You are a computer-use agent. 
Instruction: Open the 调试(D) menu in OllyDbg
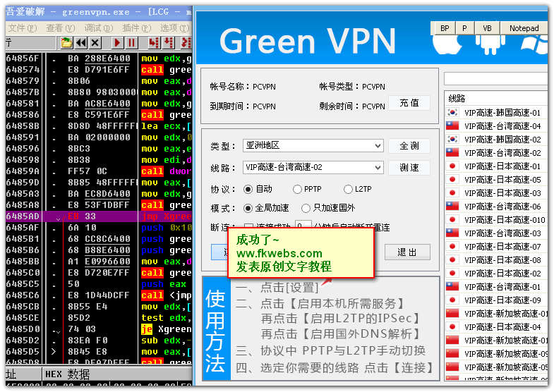(99, 28)
